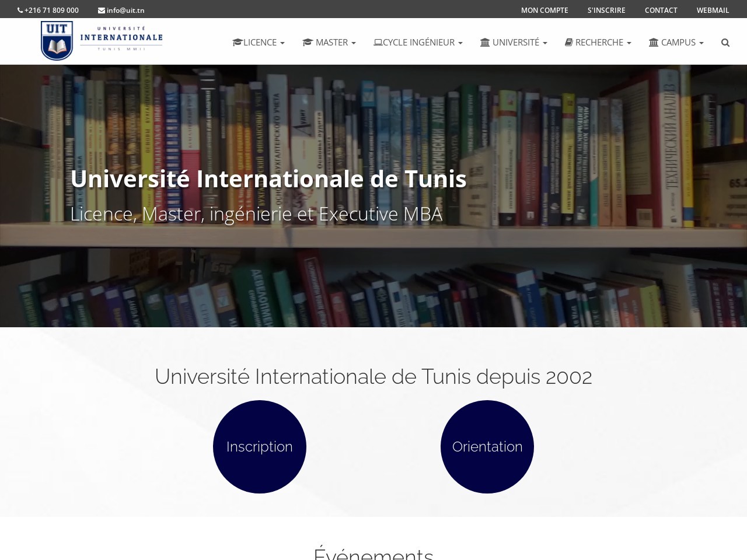Open the LICENCE menu
Screen dimensions: 747x560
point(259,43)
